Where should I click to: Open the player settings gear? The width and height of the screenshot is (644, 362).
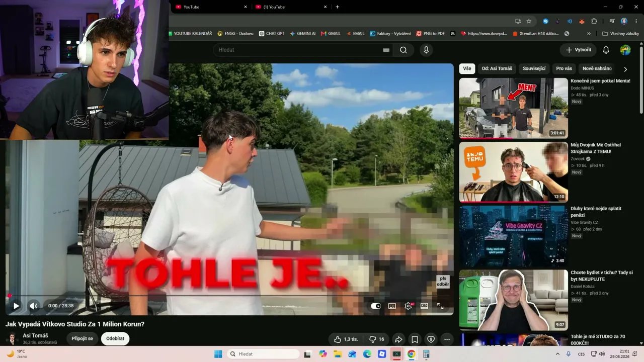[x=408, y=306]
